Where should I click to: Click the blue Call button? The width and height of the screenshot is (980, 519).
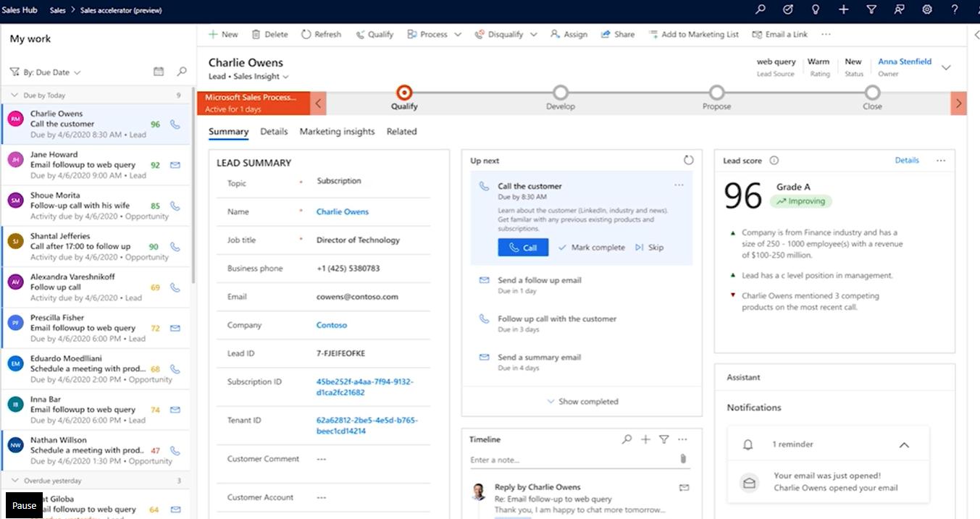coord(523,248)
